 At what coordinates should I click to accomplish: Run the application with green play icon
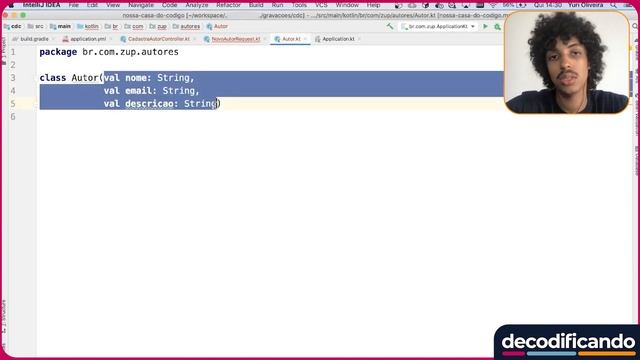pyautogui.click(x=485, y=27)
